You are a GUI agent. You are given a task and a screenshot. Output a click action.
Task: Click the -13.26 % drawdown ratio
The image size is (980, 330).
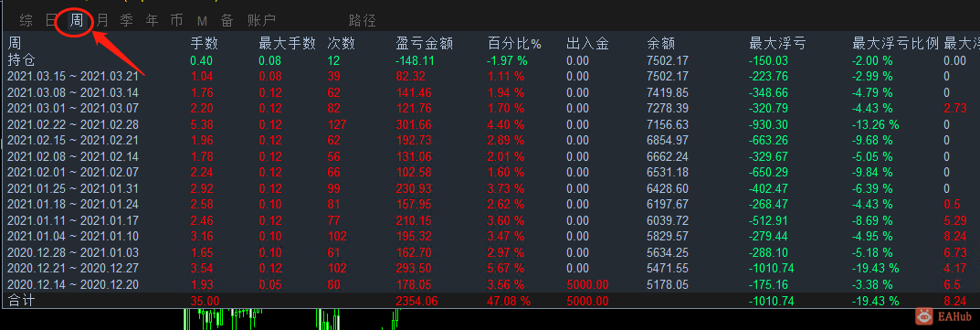tap(876, 124)
